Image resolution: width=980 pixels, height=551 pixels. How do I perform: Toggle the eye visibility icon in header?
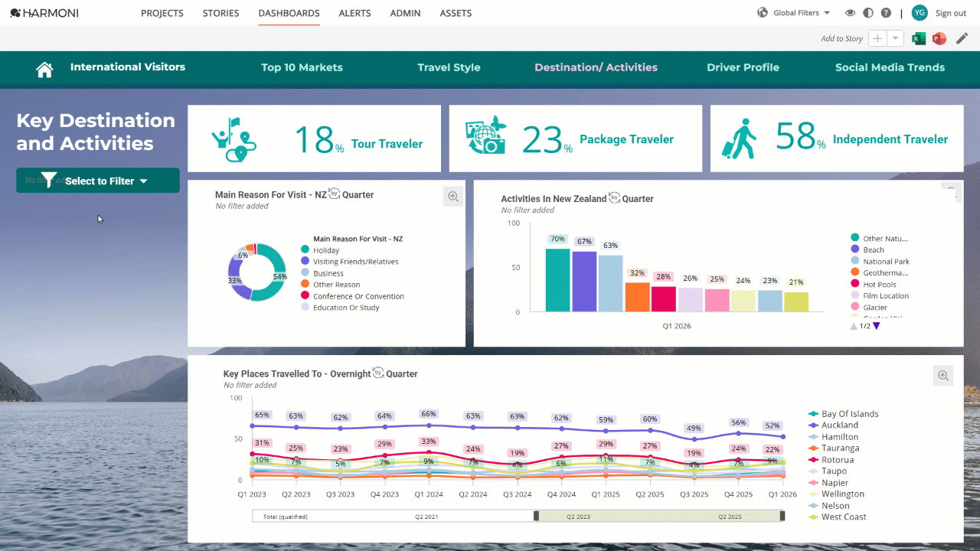(850, 13)
